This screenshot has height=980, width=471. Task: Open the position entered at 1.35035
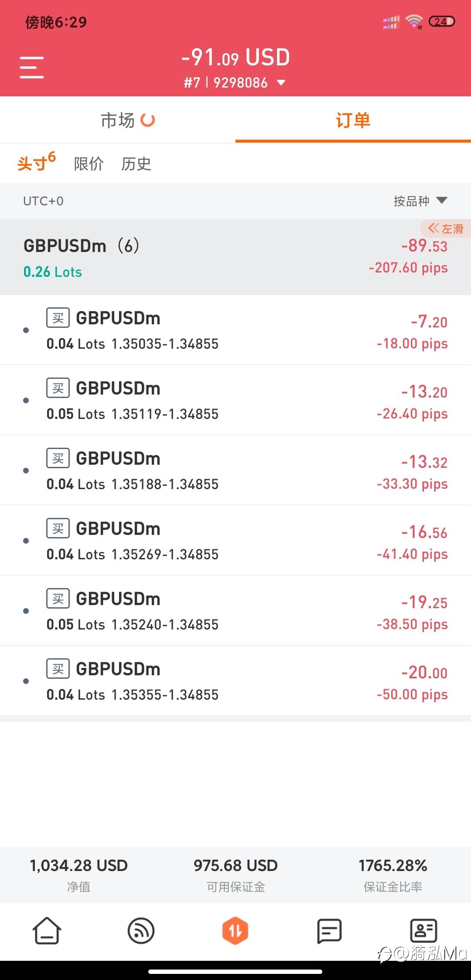click(235, 330)
